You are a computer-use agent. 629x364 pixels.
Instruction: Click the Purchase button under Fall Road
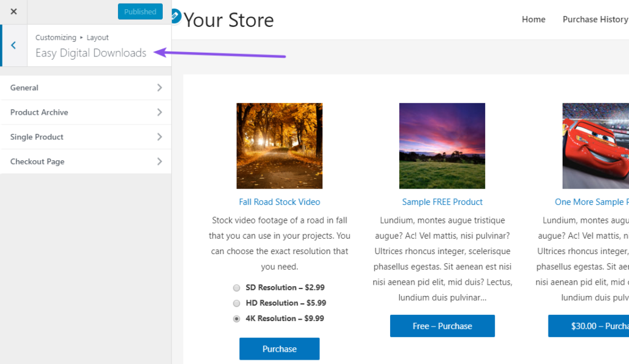(x=279, y=349)
